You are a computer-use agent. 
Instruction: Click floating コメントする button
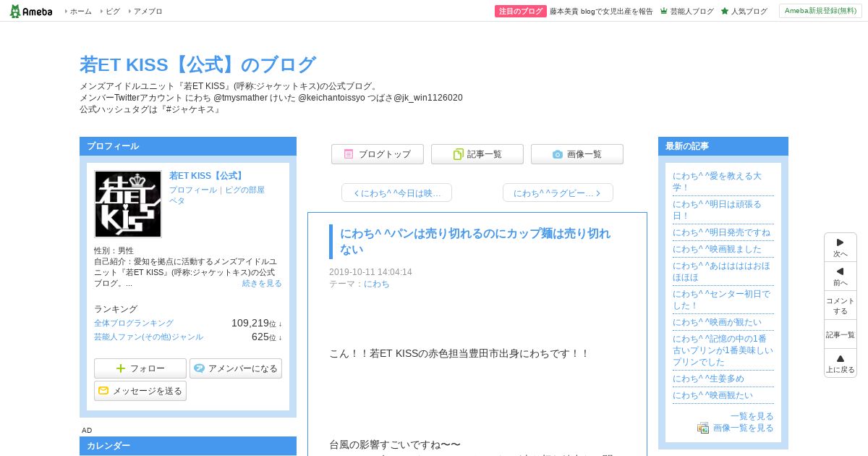coord(841,305)
